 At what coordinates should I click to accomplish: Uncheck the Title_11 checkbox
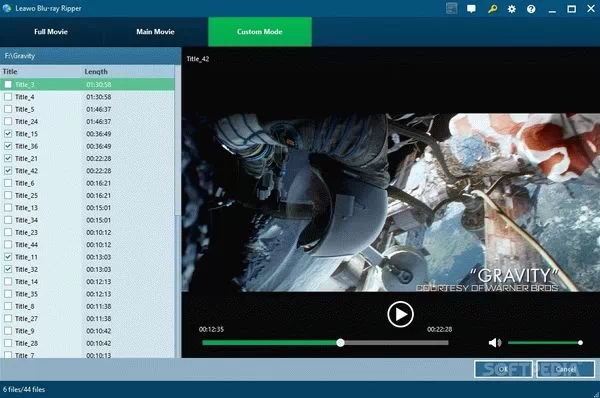point(8,257)
